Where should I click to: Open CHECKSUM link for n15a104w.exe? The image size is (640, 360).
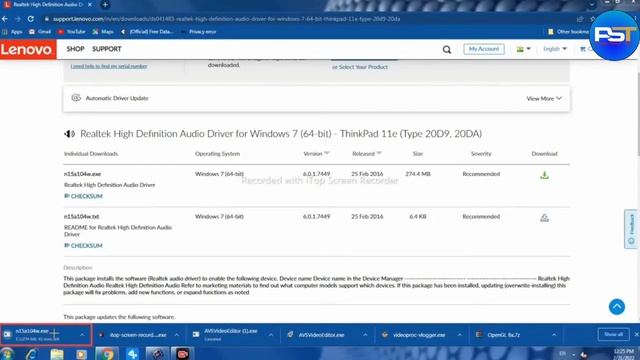(x=83, y=196)
